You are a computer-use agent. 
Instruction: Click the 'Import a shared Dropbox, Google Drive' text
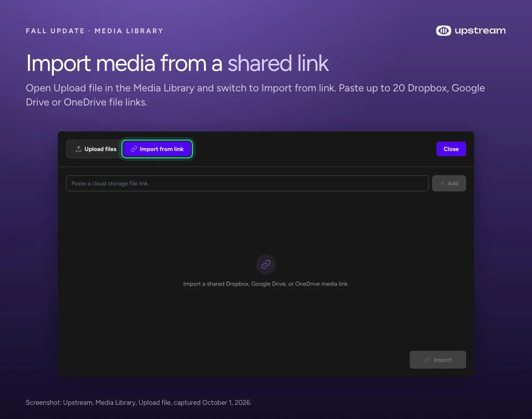pyautogui.click(x=266, y=284)
